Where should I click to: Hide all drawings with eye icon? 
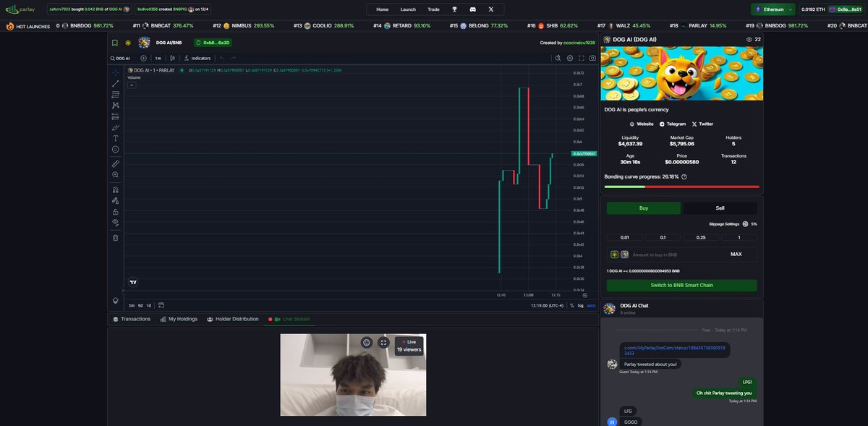[x=116, y=223]
